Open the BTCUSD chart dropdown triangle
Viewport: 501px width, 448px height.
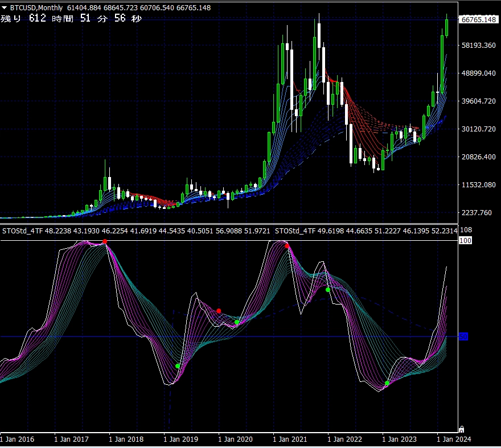click(x=5, y=8)
